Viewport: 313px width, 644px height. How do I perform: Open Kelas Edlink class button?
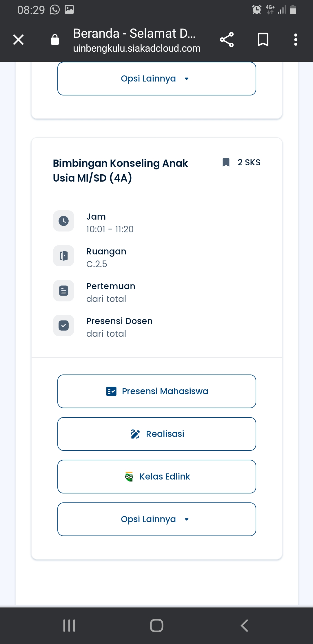156,477
